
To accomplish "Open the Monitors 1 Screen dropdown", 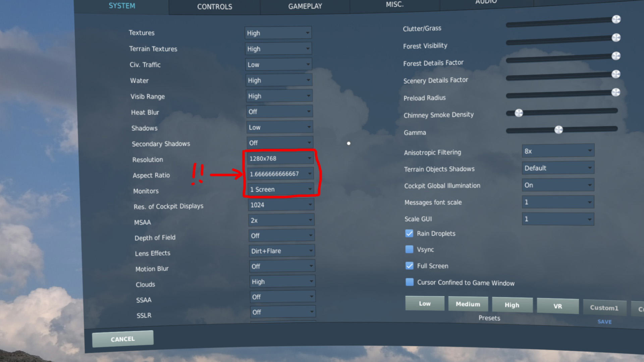I will pyautogui.click(x=280, y=189).
